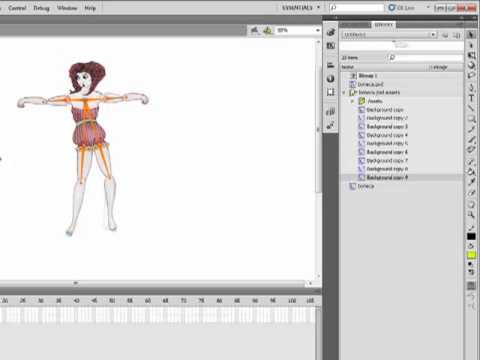Expand the Assets subfolder in Library

click(353, 101)
